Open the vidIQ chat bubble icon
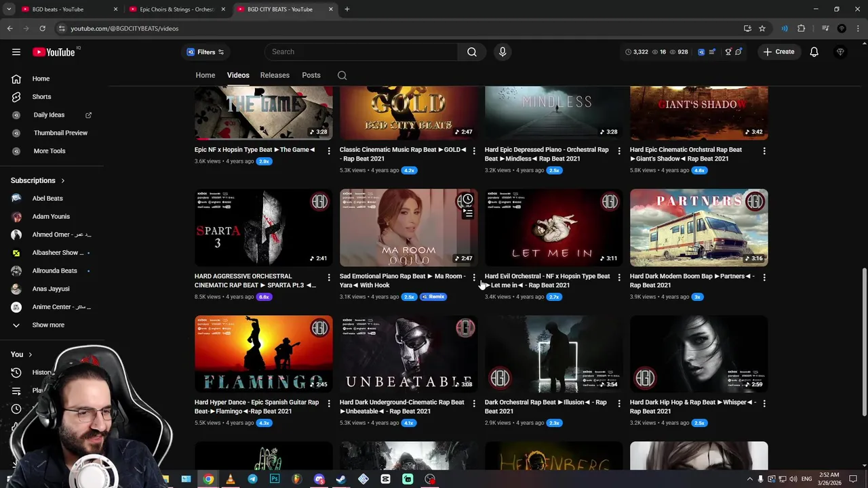Viewport: 868px width, 488px height. 738,52
